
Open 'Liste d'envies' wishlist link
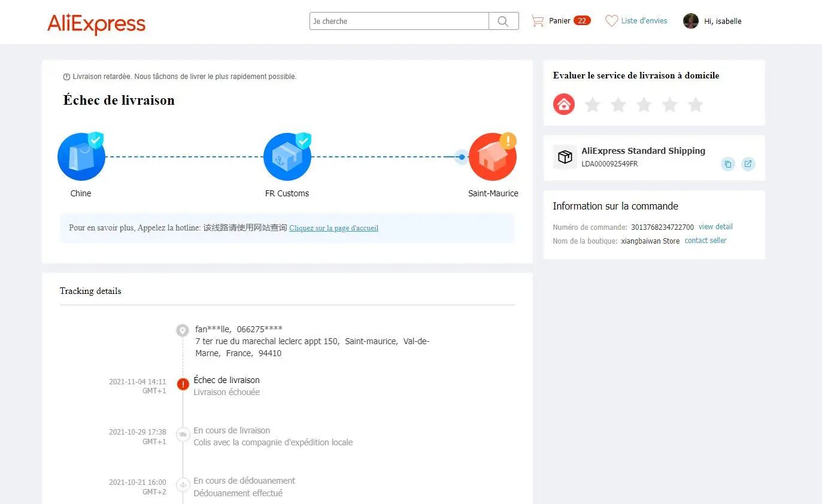tap(644, 21)
